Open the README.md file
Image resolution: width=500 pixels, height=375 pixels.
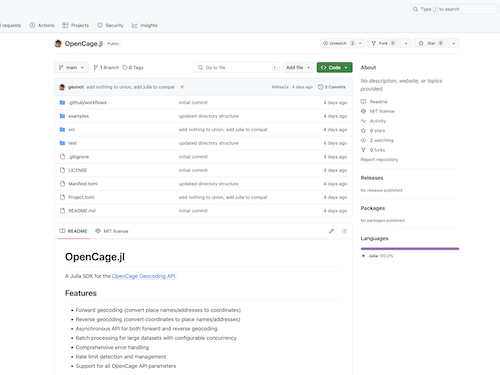click(82, 211)
